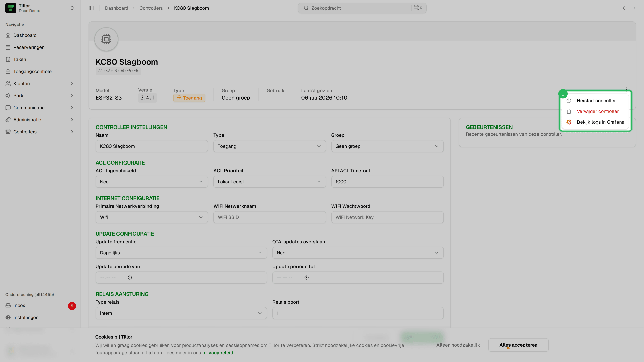Click the Update periode tot clock icon
Screen dimensions: 644x362
[307, 278]
